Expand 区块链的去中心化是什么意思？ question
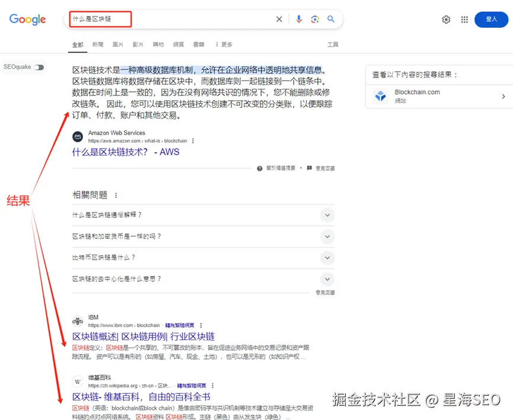The width and height of the screenshot is (513, 420). click(x=203, y=279)
